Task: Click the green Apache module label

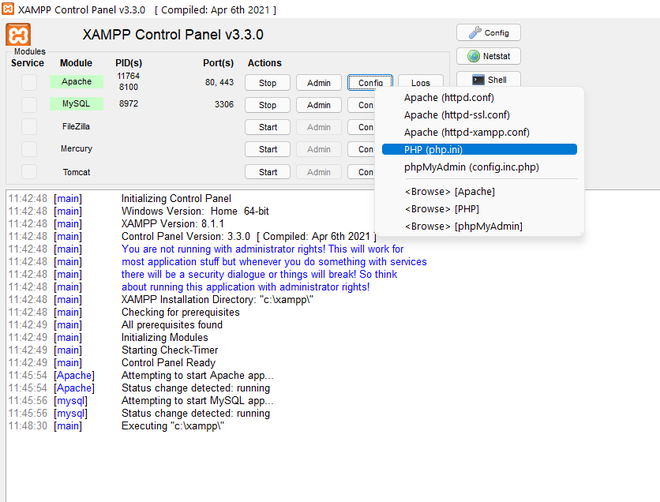Action: point(76,82)
